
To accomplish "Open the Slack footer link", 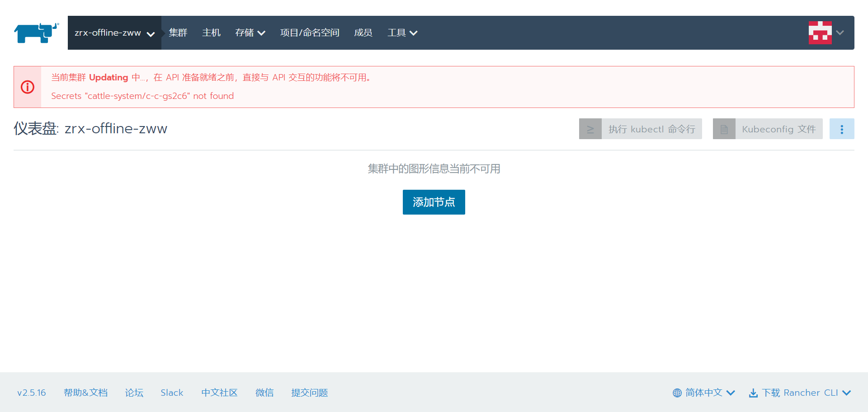I will [172, 393].
